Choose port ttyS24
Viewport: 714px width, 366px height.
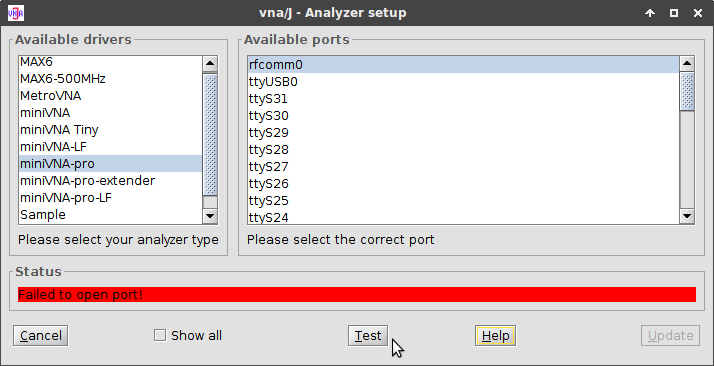click(464, 217)
